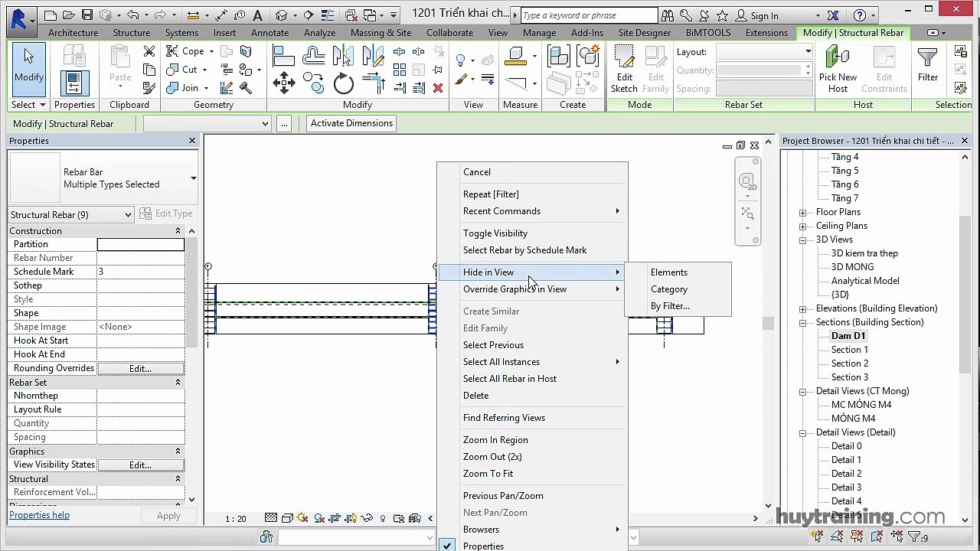
Task: Collapse the 3D Views tree node
Action: (802, 240)
